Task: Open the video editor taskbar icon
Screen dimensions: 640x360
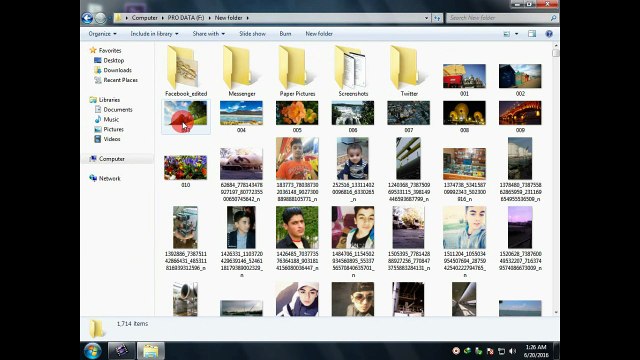Action: click(122, 351)
